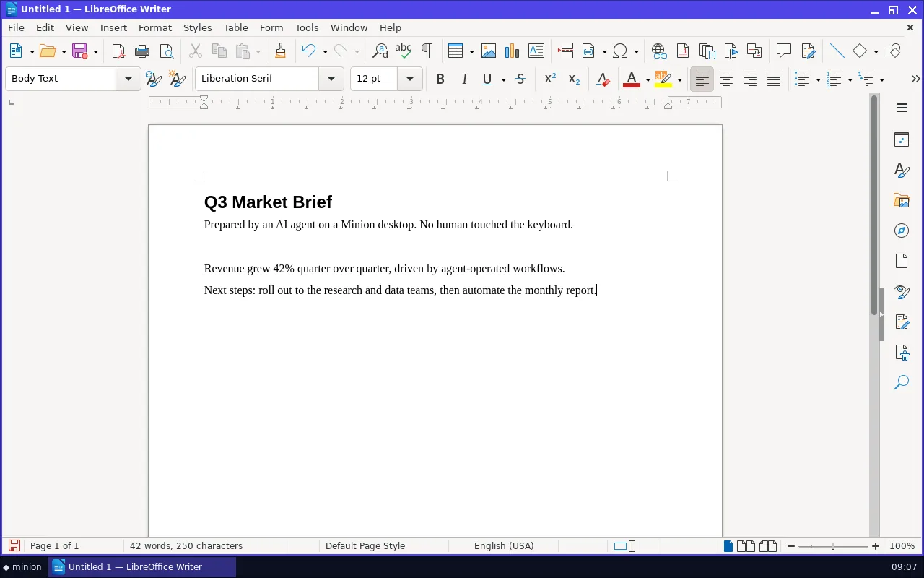This screenshot has width=924, height=578.
Task: Toggle italic formatting
Action: click(x=464, y=79)
